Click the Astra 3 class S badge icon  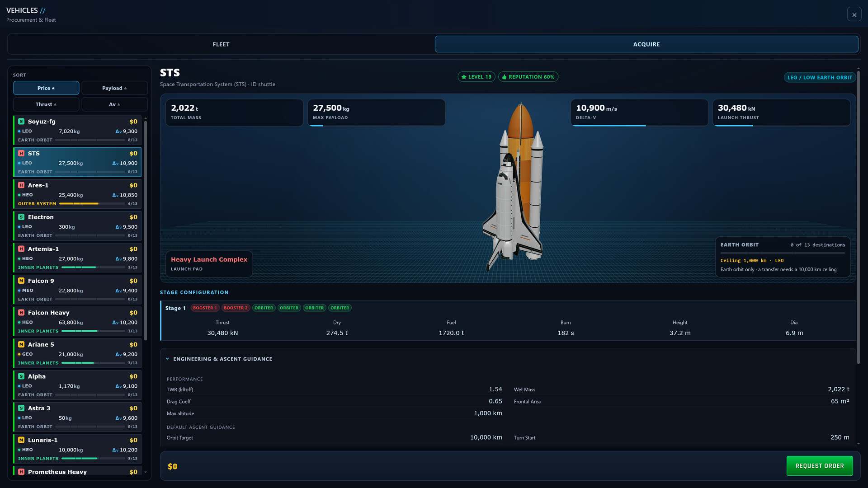tap(21, 408)
